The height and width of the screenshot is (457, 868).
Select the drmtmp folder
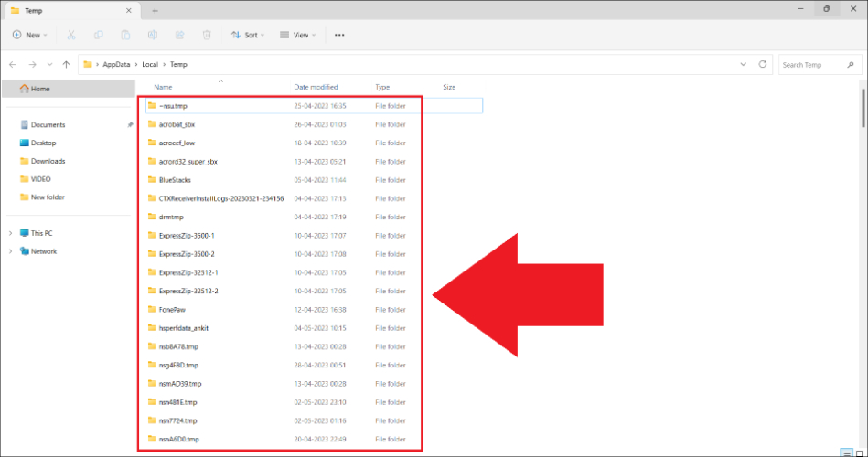pyautogui.click(x=171, y=217)
